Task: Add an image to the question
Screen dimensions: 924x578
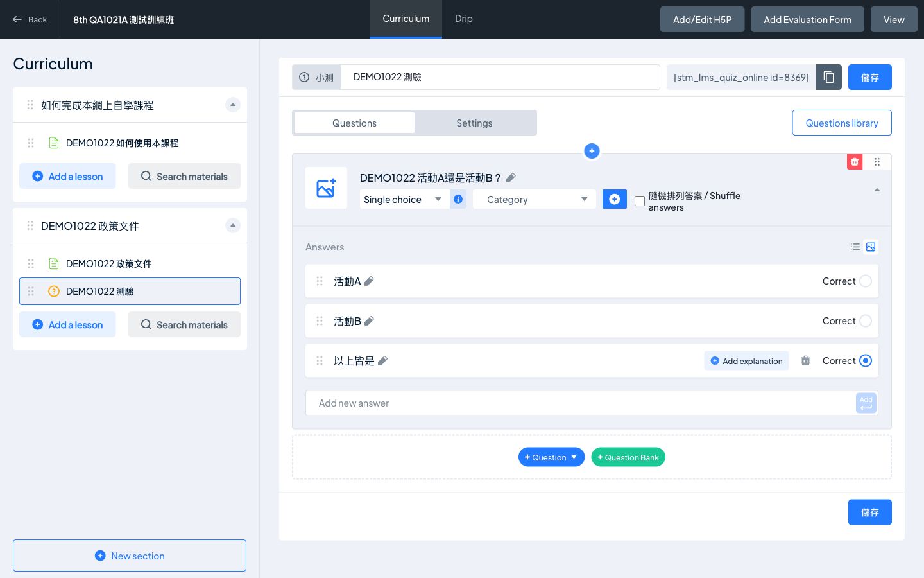Action: [326, 188]
